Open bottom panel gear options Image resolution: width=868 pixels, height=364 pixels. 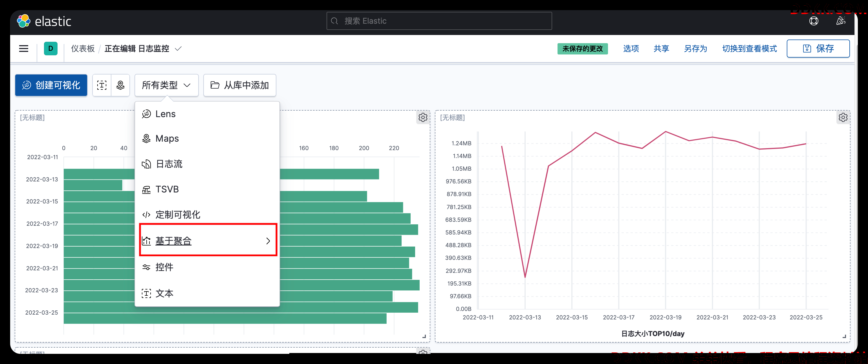tap(423, 351)
